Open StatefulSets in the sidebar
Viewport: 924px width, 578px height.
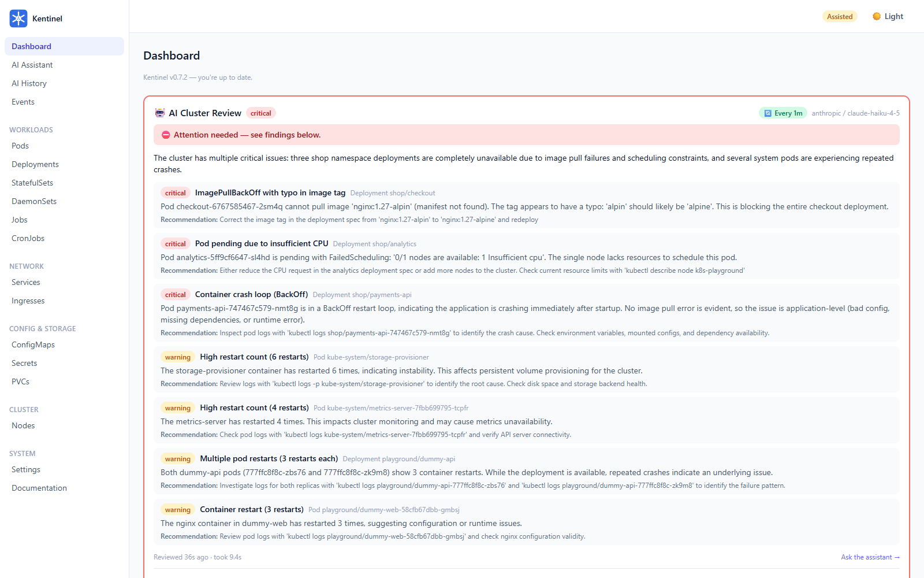tap(64, 183)
